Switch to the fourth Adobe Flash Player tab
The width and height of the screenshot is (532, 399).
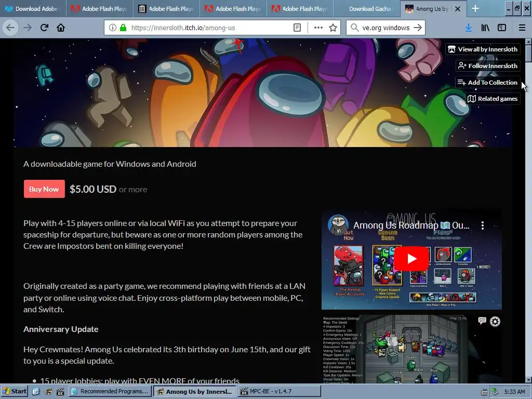tap(300, 9)
